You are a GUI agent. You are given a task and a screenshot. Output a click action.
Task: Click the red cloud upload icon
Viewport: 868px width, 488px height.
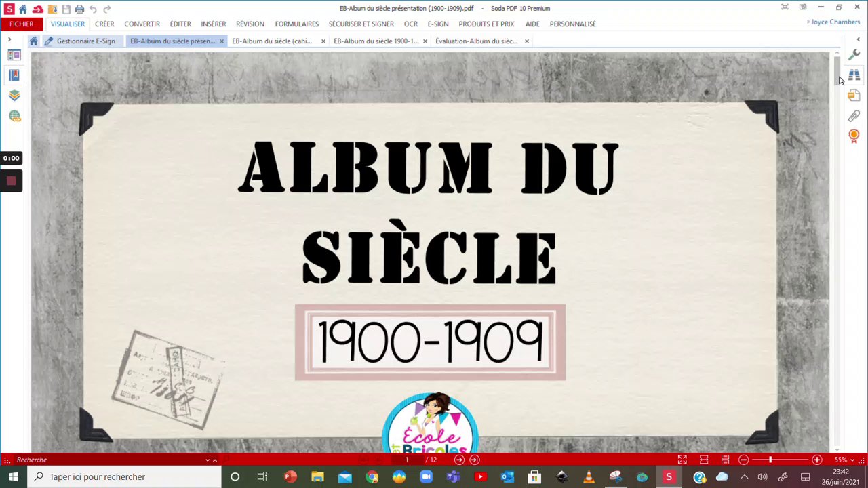pos(37,9)
